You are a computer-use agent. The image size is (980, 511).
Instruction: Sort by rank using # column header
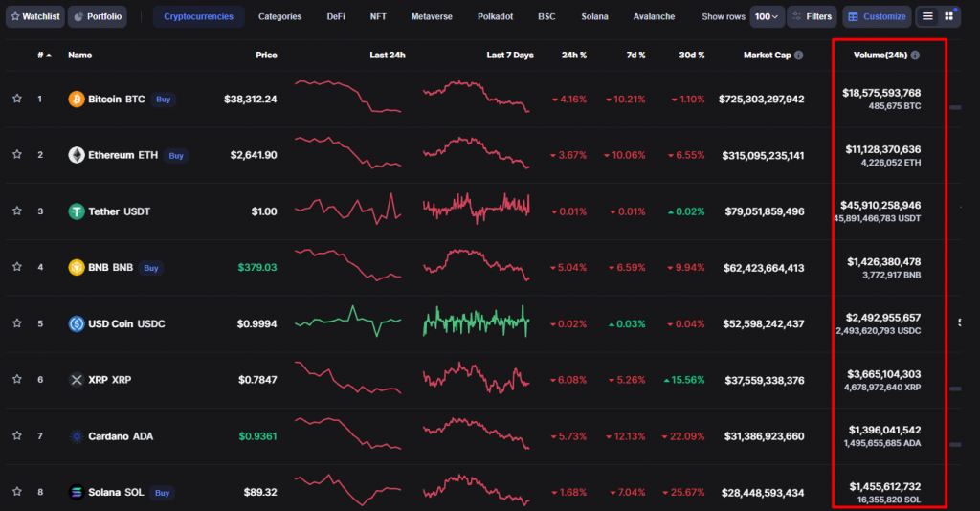(44, 55)
